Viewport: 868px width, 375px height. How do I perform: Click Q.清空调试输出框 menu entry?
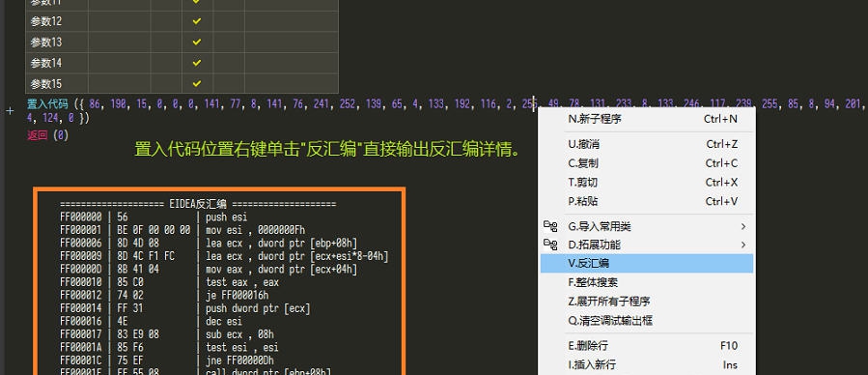coord(647,320)
